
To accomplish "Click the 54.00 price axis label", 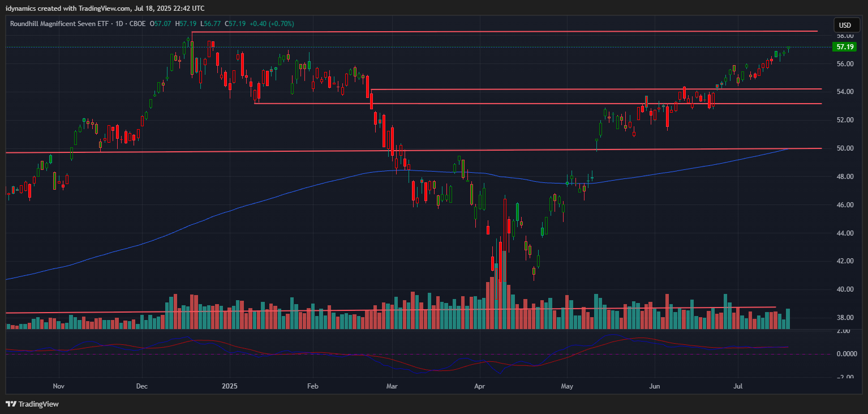I will 845,92.
